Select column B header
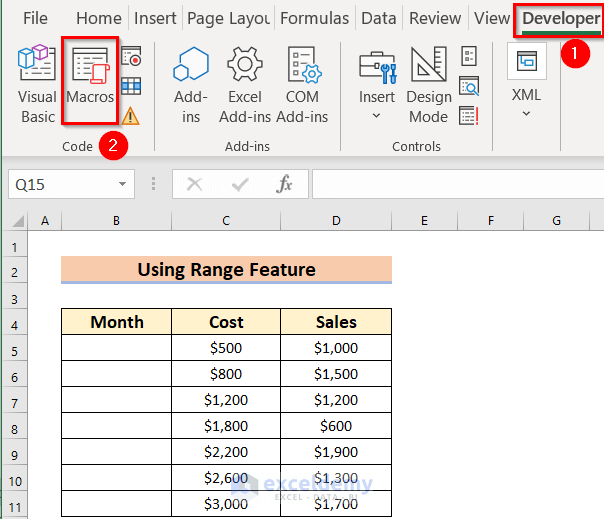 [116, 221]
